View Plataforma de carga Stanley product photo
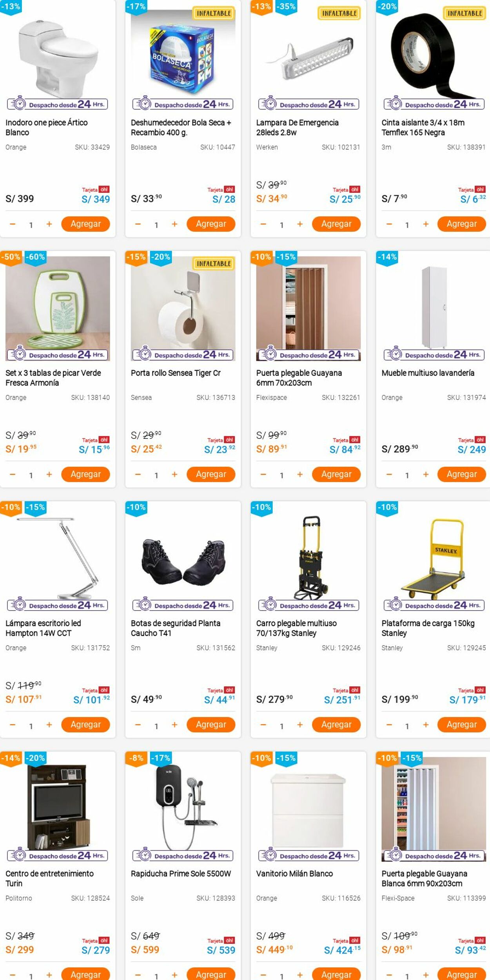 coord(433,557)
